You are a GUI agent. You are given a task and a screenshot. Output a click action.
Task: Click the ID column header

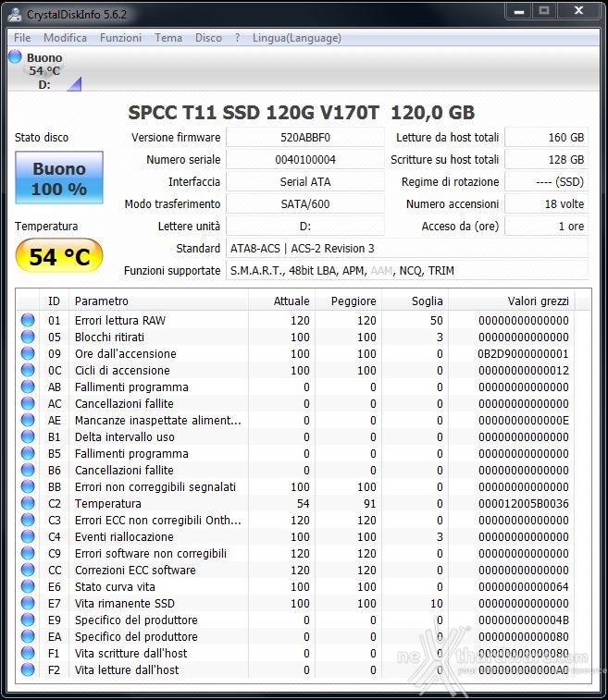click(54, 301)
